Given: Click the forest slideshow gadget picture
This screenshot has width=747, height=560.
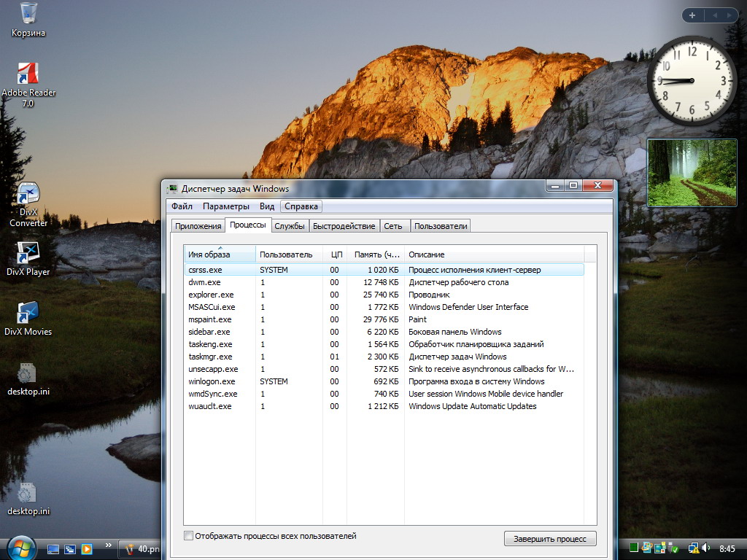Looking at the screenshot, I should [692, 172].
